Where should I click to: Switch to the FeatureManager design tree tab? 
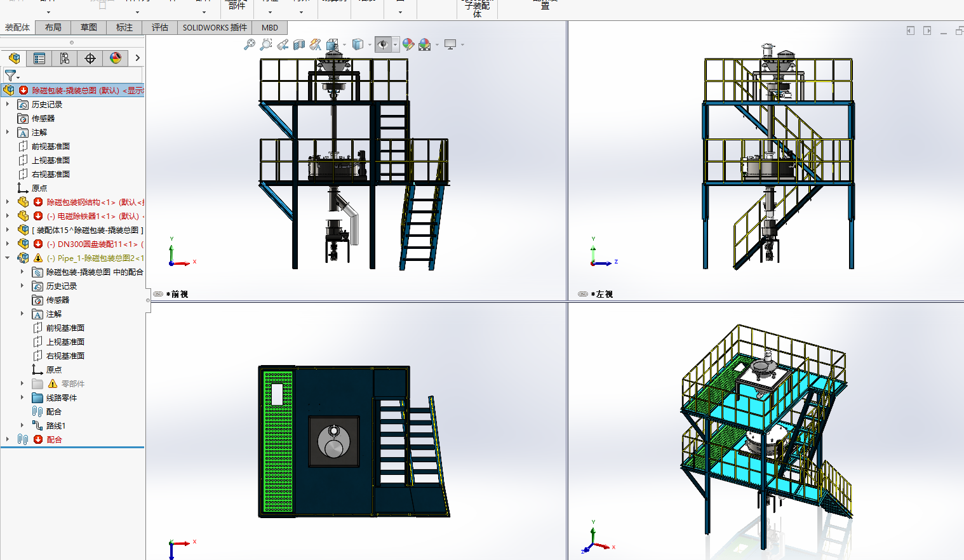[x=14, y=58]
